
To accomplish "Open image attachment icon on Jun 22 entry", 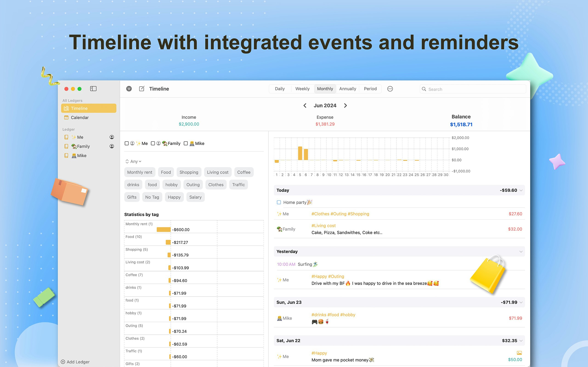I will 519,353.
